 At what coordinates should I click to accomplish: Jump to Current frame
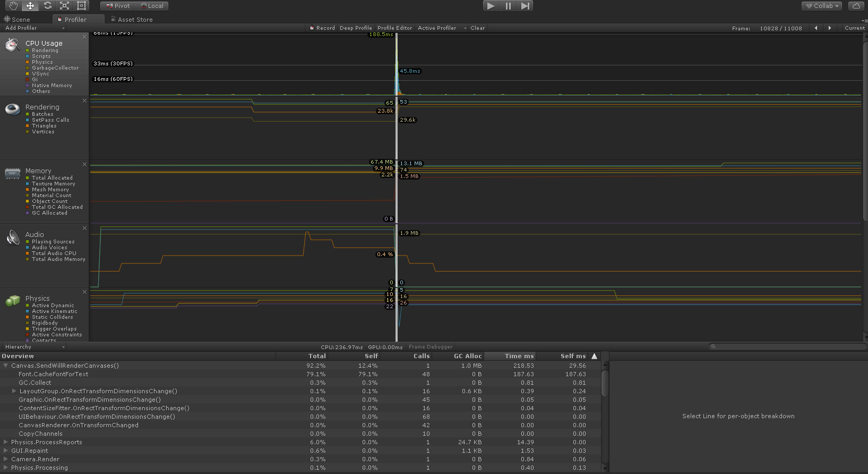(854, 28)
